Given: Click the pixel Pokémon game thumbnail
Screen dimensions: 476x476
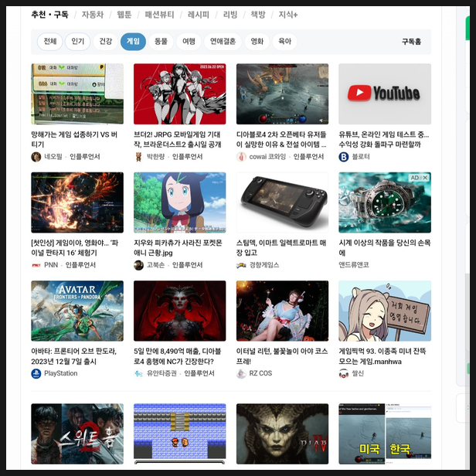Looking at the screenshot, I should [180, 433].
